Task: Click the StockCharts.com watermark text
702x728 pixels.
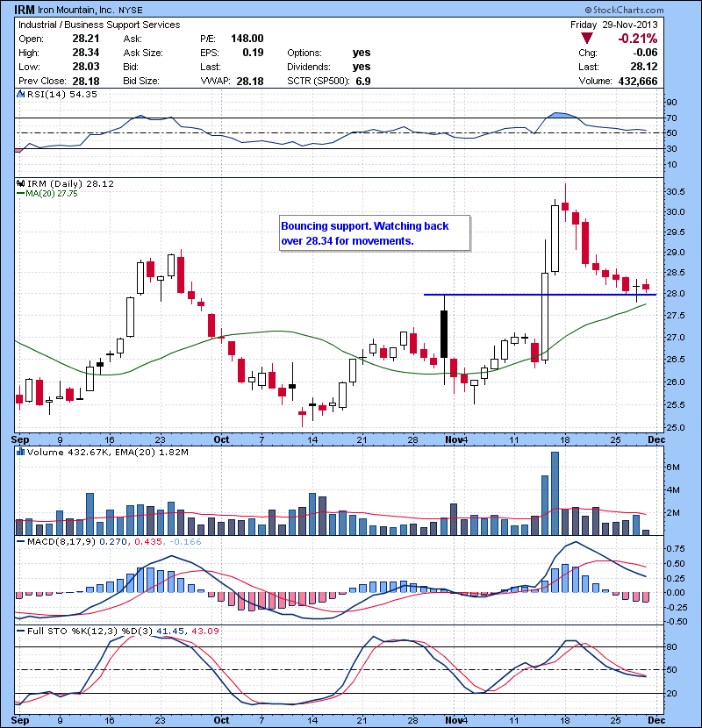Action: [625, 10]
